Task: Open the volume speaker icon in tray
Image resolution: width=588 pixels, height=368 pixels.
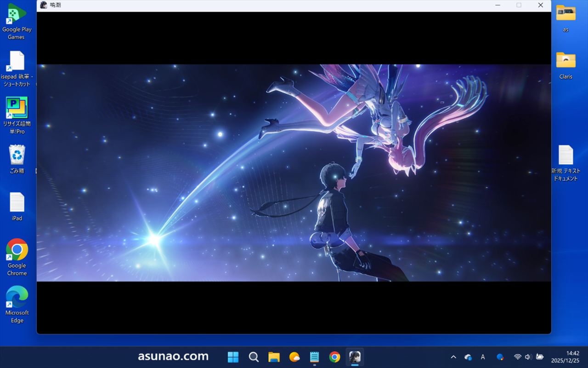Action: click(528, 357)
